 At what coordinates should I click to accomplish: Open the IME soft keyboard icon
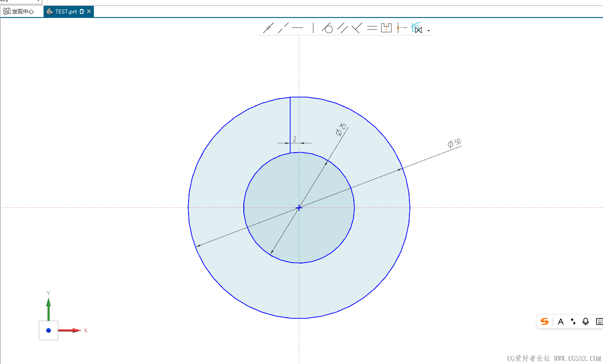pos(599,321)
